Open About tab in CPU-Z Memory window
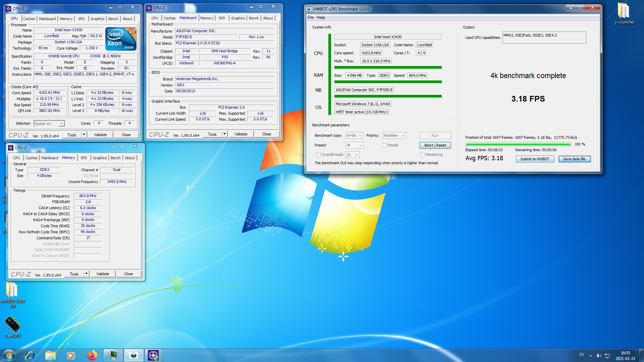This screenshot has width=644, height=362. pos(130,158)
